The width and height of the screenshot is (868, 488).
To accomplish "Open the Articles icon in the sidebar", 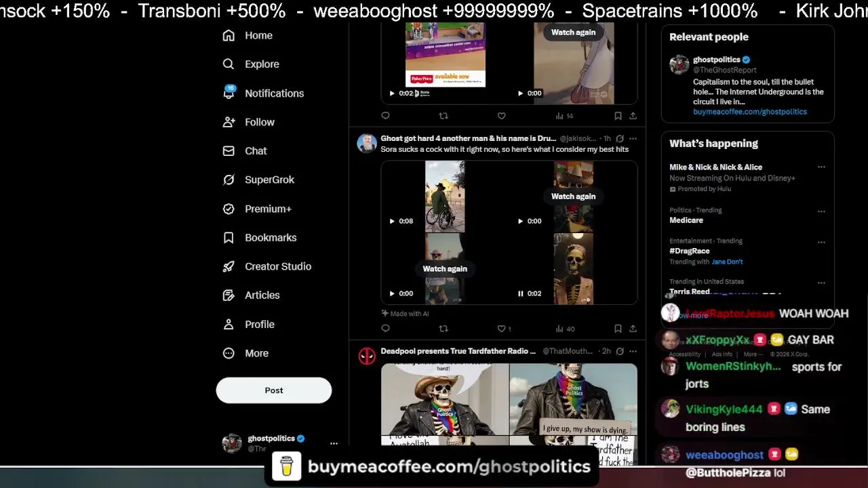I will 229,295.
